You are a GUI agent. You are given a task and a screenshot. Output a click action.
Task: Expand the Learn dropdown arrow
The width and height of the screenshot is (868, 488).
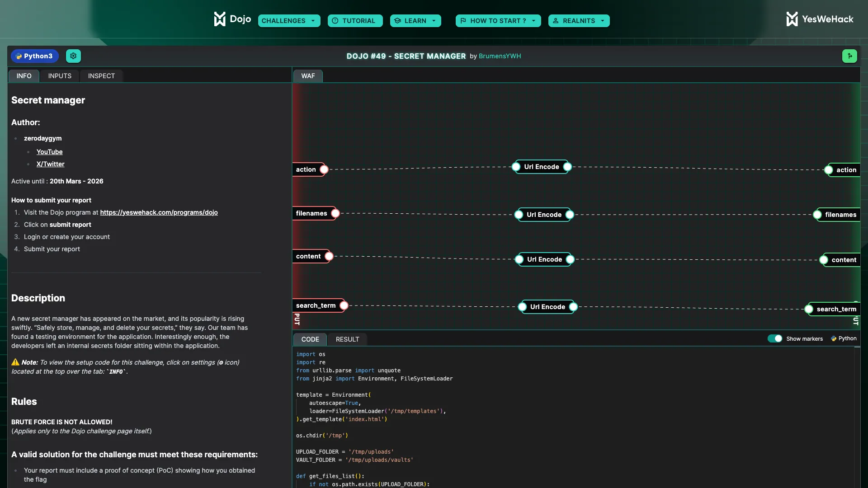point(434,21)
